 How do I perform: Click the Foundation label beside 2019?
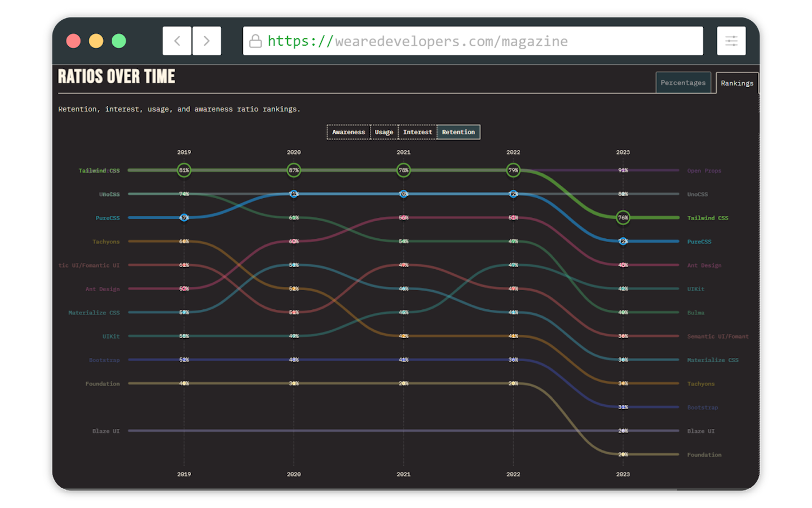(x=103, y=384)
